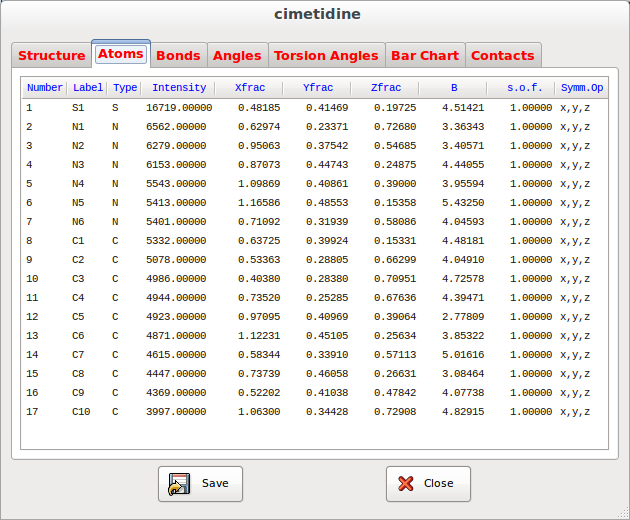Click Zfrac value 0.39000
This screenshot has width=630, height=520.
click(395, 184)
